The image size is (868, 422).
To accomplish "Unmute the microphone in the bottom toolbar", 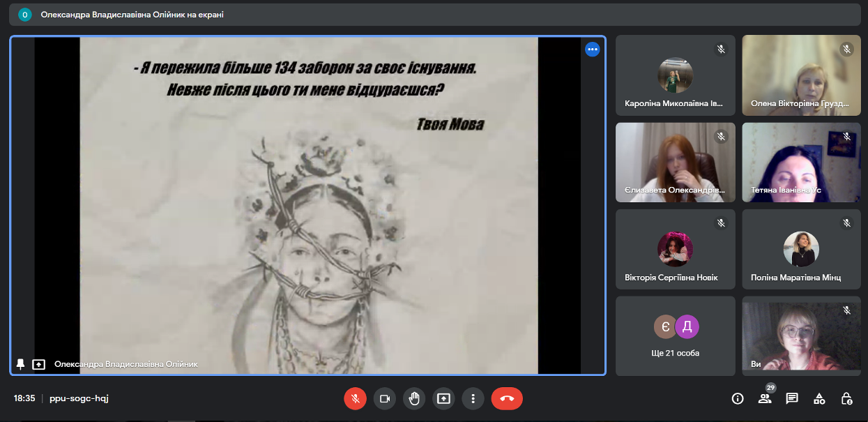I will 355,398.
